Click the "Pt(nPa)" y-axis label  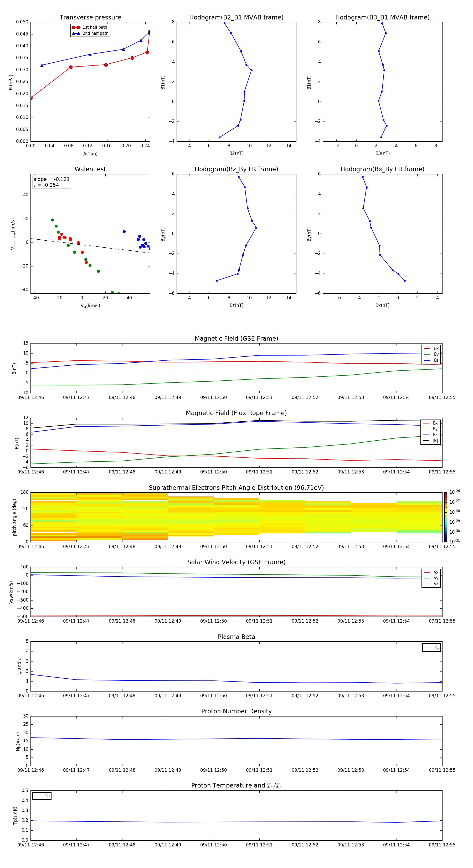(x=11, y=82)
